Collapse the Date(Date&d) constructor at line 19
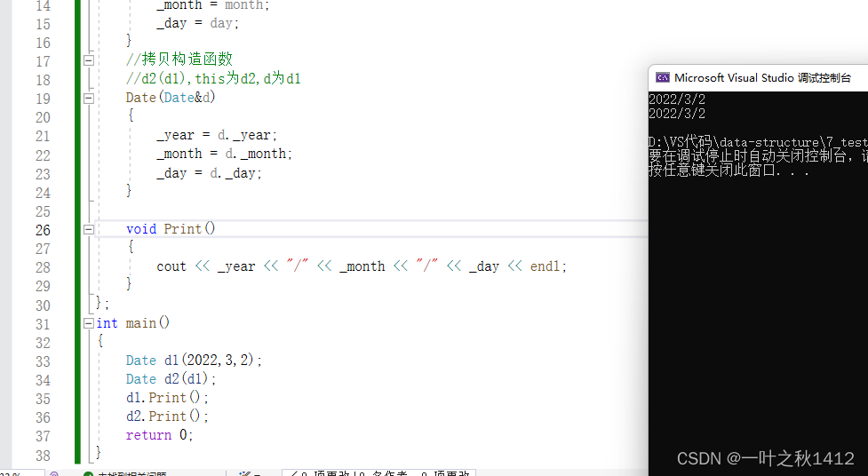868x476 pixels. (x=89, y=99)
